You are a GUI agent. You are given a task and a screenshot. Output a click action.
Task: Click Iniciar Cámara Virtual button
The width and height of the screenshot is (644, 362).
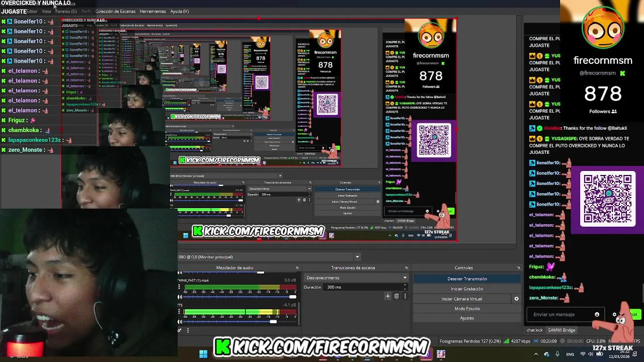(x=461, y=299)
